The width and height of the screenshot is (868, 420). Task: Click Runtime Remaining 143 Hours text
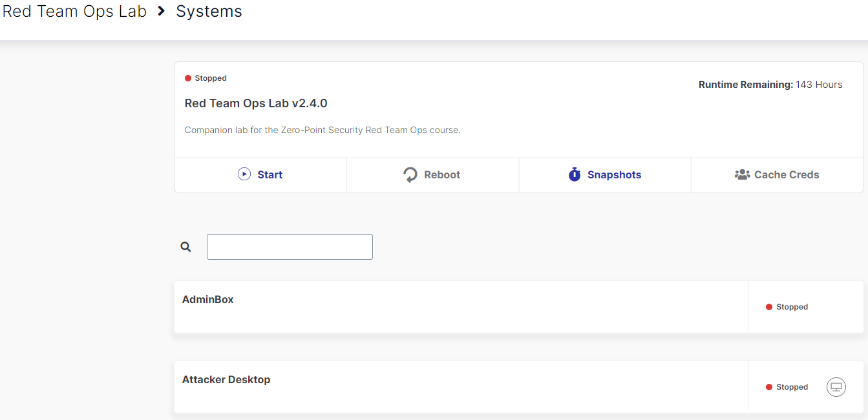[x=770, y=85]
